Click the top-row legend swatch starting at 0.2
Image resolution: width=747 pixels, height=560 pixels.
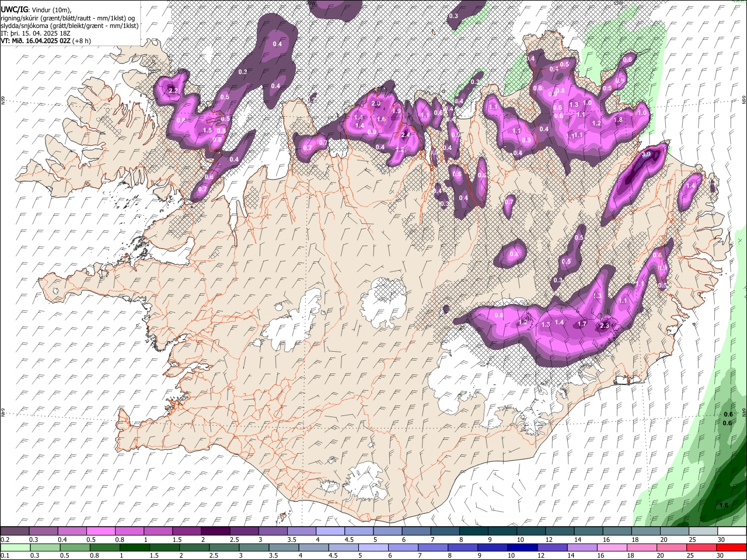point(15,531)
